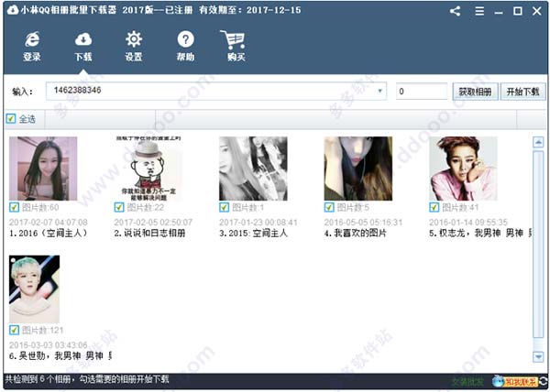The height and width of the screenshot is (392, 550).
Task: Uncheck album with 图片数:121
Action: pos(14,330)
